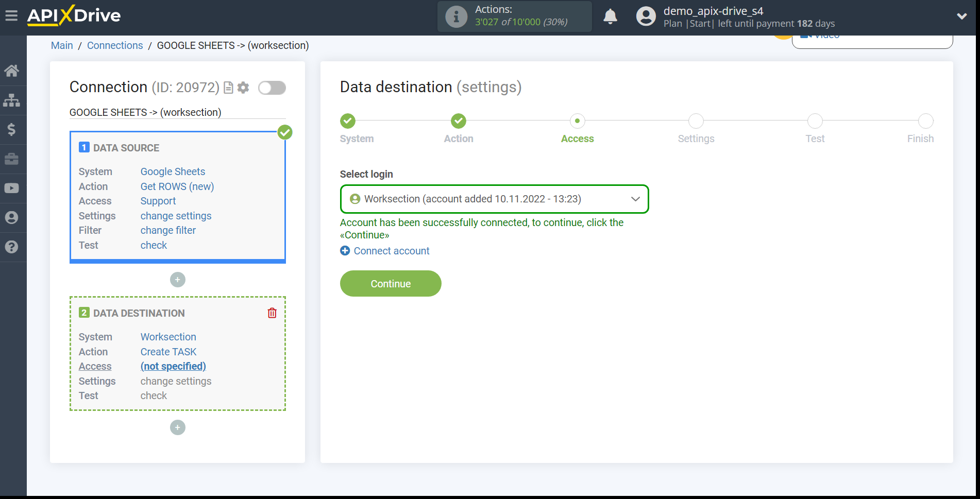The width and height of the screenshot is (980, 499).
Task: Click change filter link
Action: coord(168,230)
